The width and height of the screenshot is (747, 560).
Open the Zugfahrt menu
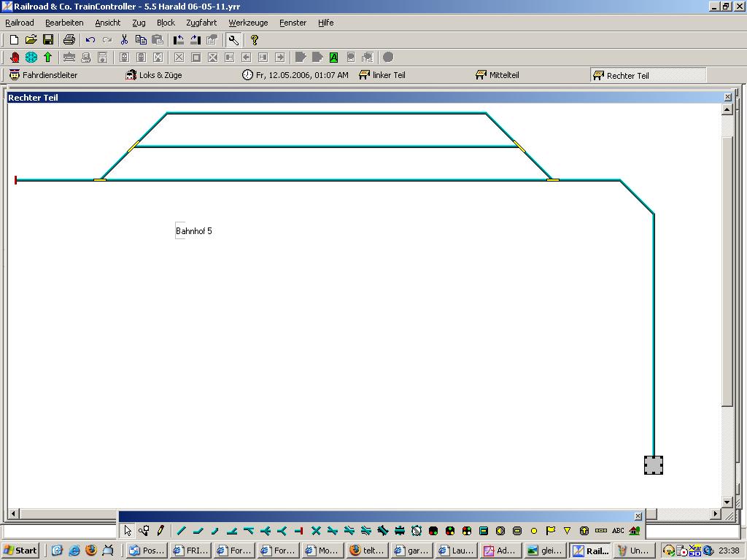201,23
